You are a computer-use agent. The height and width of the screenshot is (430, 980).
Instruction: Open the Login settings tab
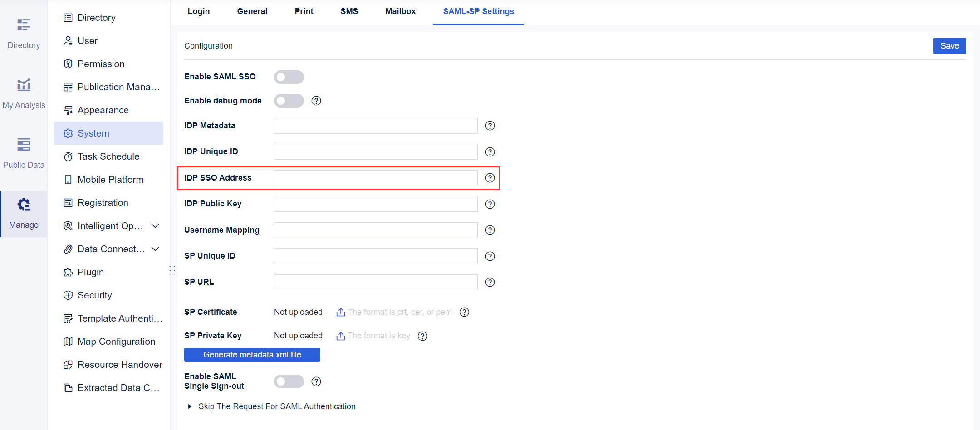click(x=198, y=11)
